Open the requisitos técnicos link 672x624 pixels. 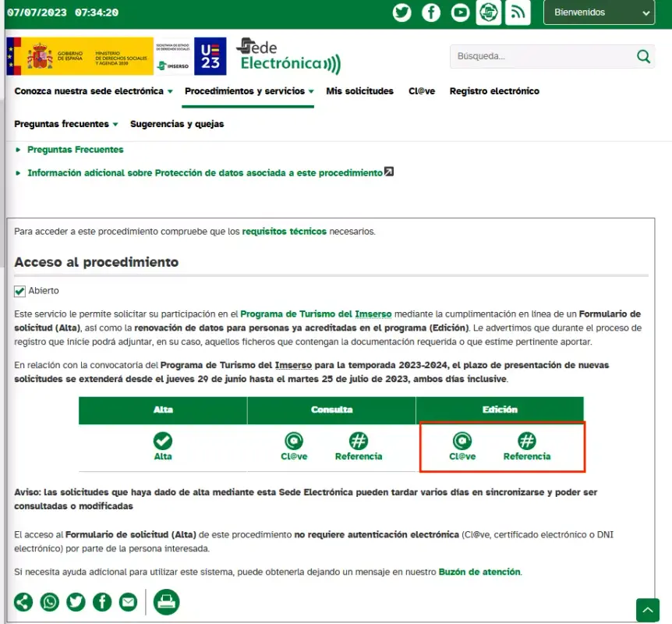[x=284, y=231]
